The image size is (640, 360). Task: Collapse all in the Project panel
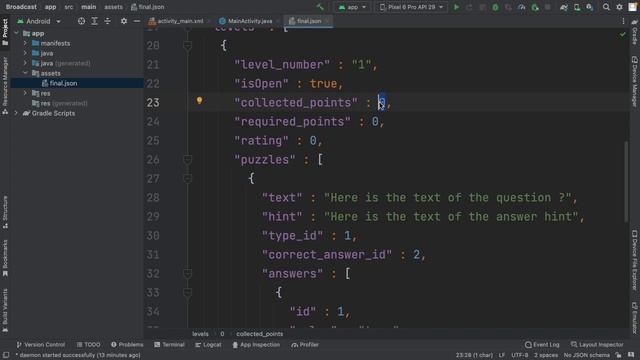pos(107,21)
